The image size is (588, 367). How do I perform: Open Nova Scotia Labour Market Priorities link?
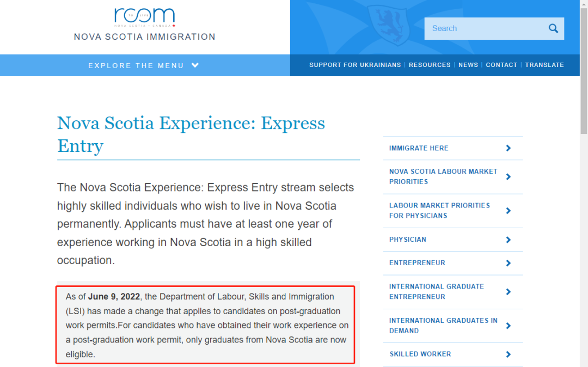tap(443, 176)
